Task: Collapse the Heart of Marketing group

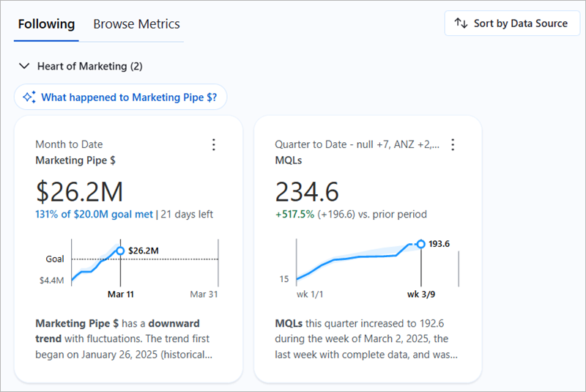Action: pyautogui.click(x=25, y=66)
